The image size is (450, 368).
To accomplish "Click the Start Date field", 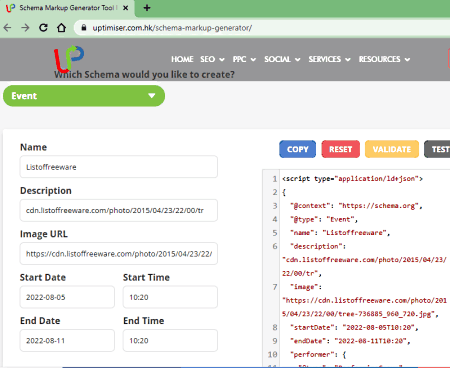I will [67, 297].
